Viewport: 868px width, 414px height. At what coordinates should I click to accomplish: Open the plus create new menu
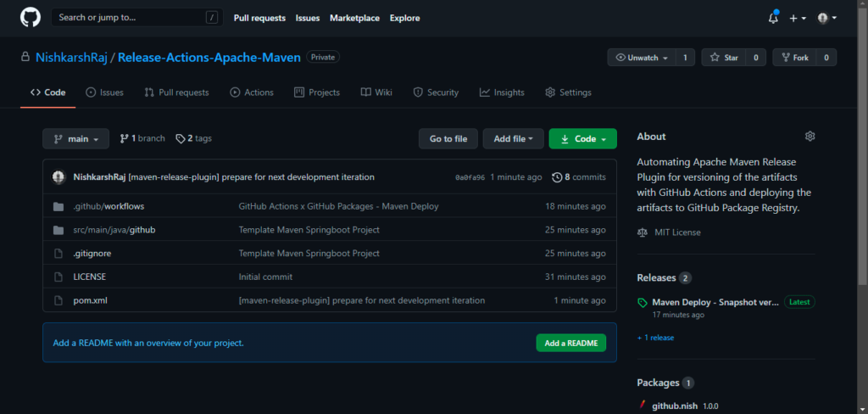click(x=798, y=18)
